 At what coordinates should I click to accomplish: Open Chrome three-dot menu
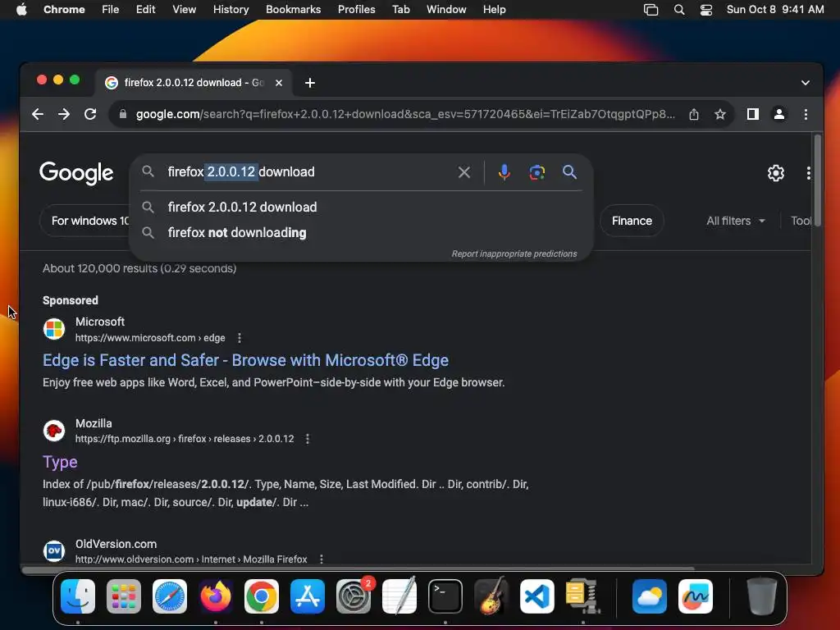(x=806, y=114)
